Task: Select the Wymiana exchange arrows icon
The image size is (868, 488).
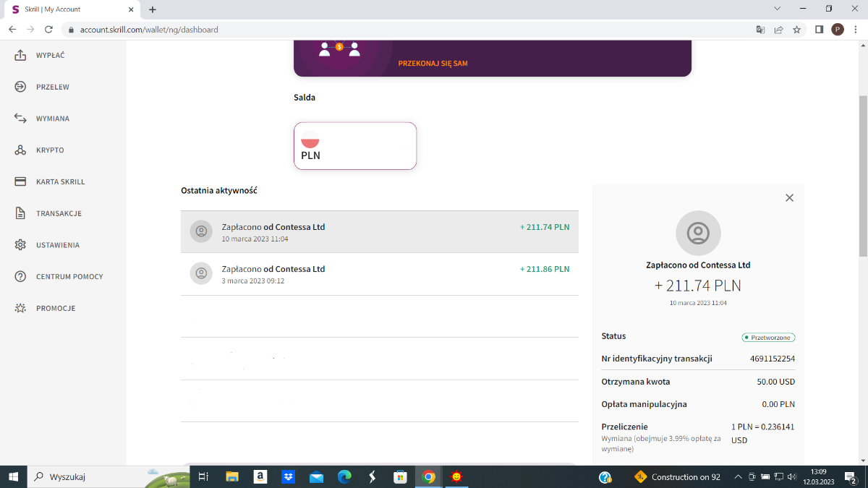Action: (21, 119)
